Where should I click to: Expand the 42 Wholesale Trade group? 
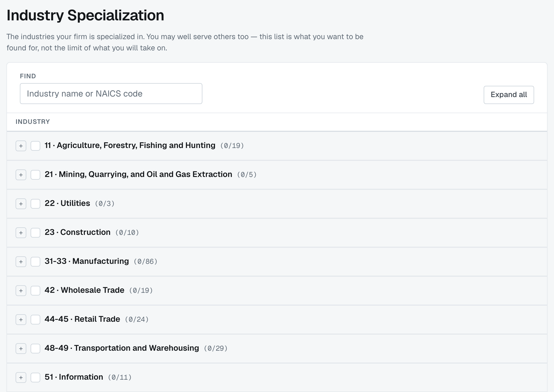coord(21,291)
